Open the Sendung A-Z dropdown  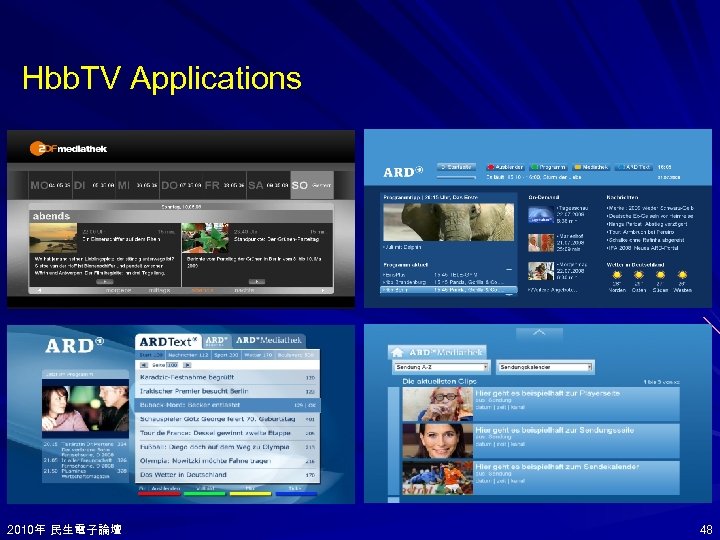tap(441, 367)
